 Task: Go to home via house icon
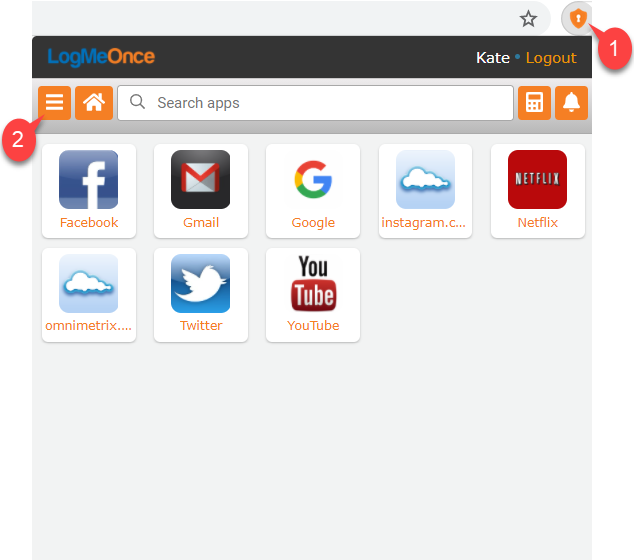94,103
